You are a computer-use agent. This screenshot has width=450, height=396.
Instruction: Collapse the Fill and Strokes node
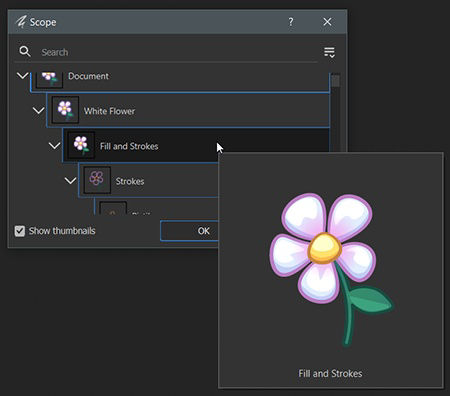(x=54, y=145)
